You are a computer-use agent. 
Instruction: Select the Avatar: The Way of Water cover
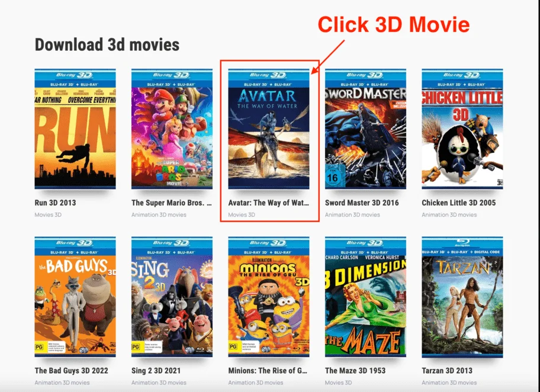click(x=269, y=129)
